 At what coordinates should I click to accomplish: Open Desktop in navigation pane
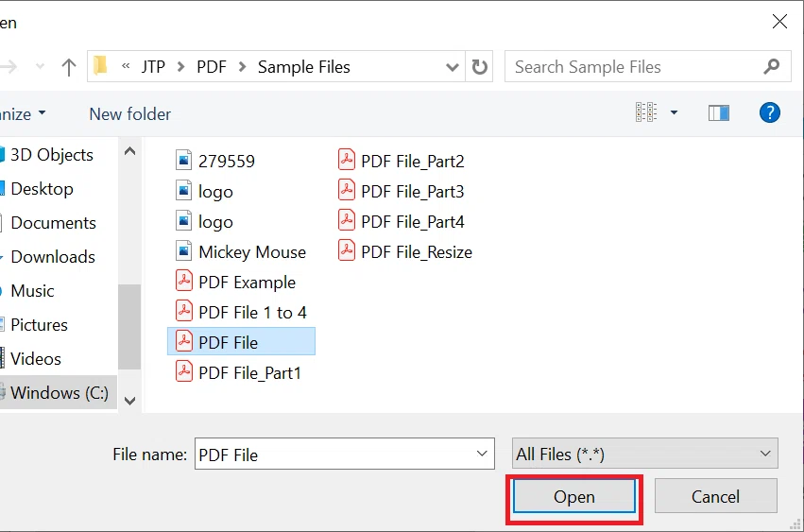click(x=42, y=189)
